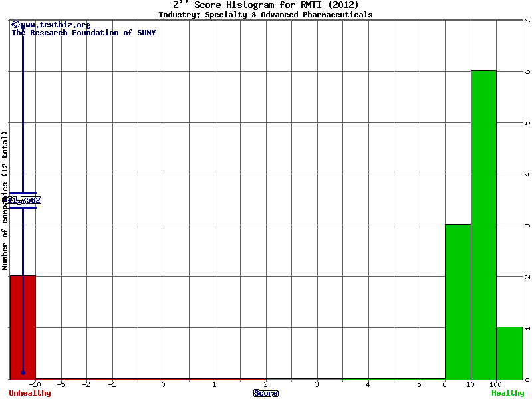
Task: Click the right y-axis tick label '6'
Action: click(527, 72)
